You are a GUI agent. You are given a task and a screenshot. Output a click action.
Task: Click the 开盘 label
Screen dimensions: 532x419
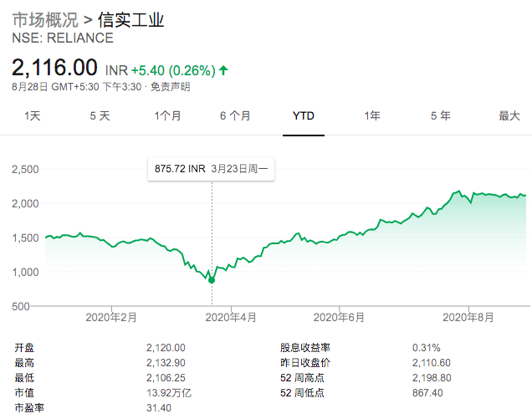point(24,348)
